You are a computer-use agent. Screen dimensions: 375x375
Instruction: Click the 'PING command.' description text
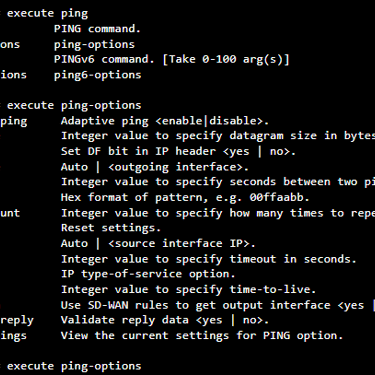tap(97, 28)
